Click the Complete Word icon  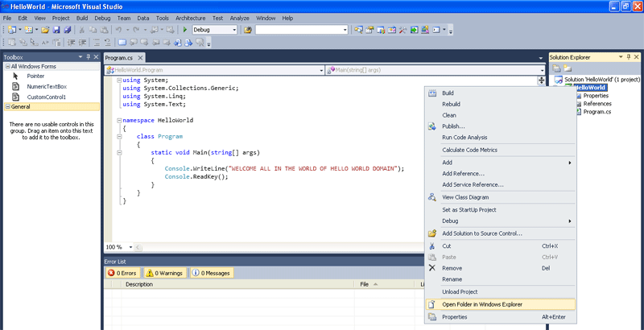click(x=45, y=42)
